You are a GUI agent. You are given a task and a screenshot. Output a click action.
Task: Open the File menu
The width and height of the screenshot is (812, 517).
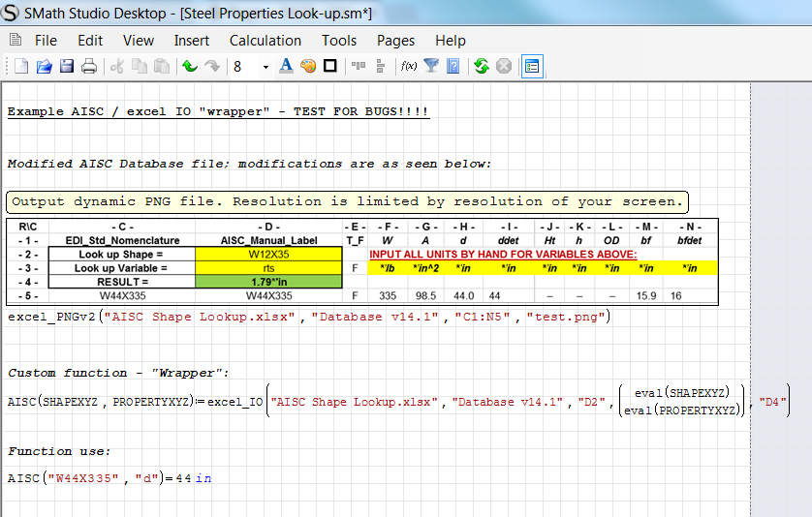coord(46,41)
